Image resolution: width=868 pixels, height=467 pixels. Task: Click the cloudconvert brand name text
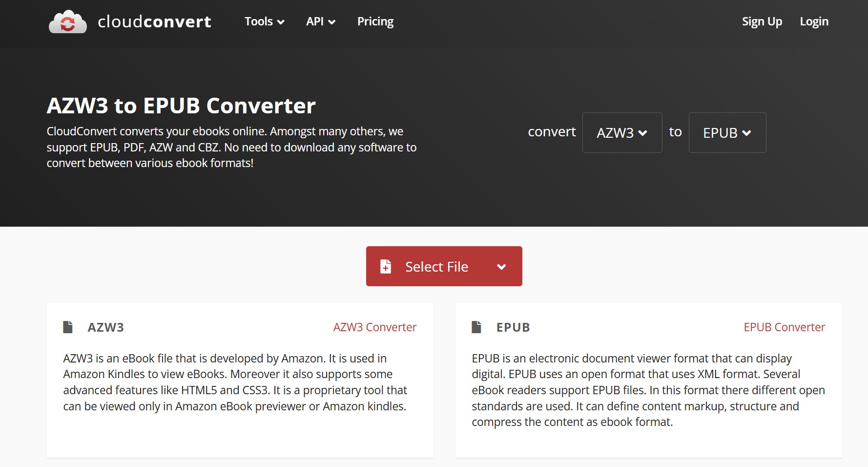pyautogui.click(x=154, y=21)
